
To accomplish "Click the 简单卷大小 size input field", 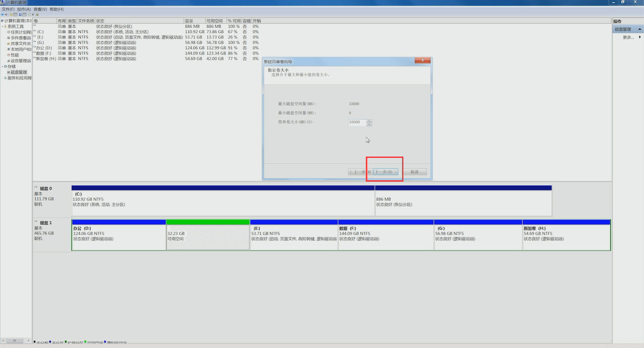I will [357, 122].
